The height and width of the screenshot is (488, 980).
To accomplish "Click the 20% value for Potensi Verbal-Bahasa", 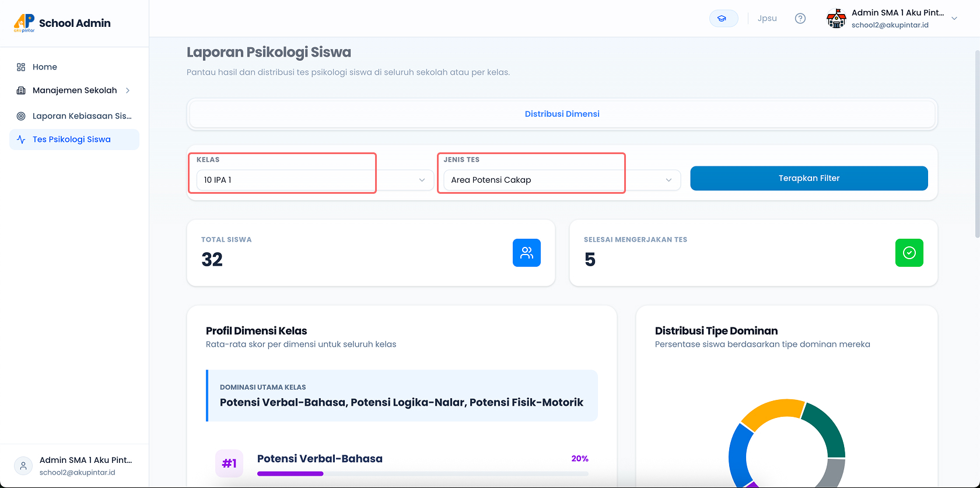I will pos(580,459).
